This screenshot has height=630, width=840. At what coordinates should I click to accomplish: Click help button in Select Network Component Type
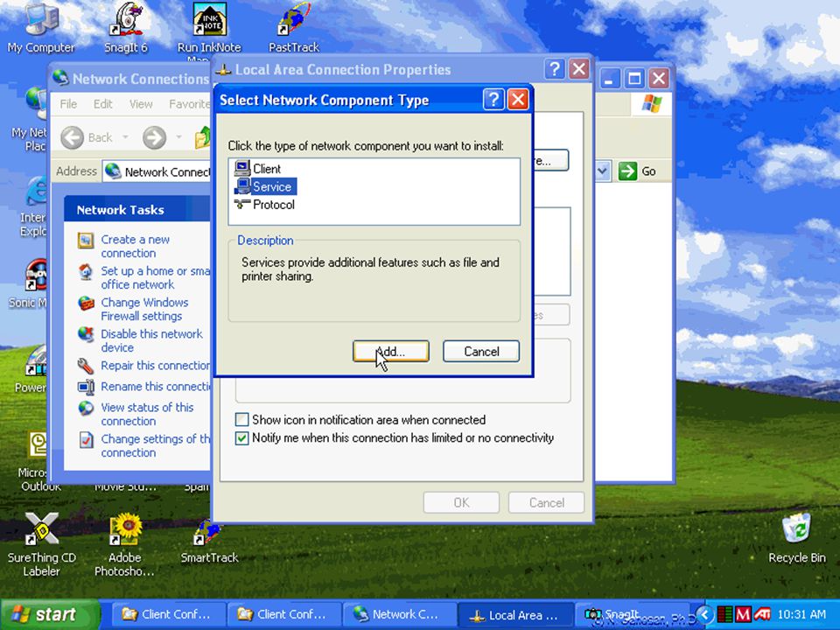(x=493, y=100)
